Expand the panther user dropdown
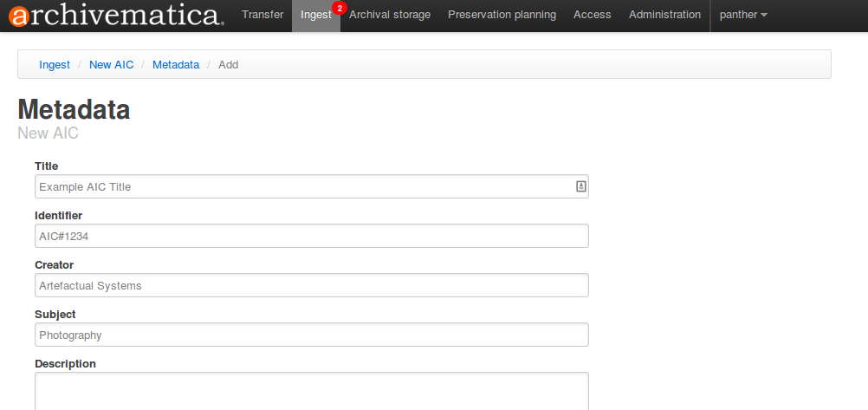 743,15
